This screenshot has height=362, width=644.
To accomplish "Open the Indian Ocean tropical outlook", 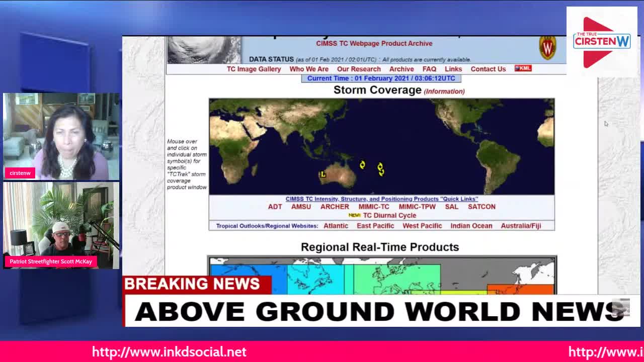I will (x=471, y=226).
